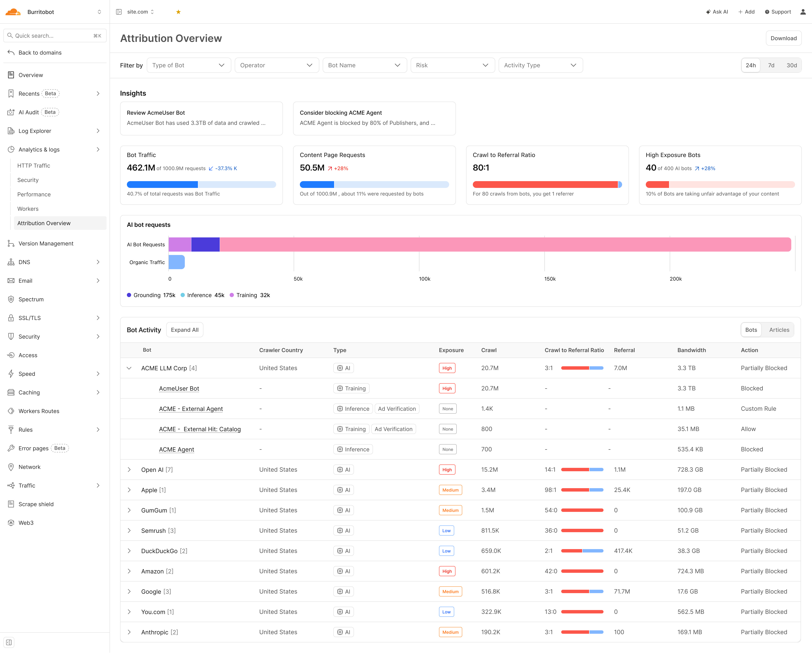This screenshot has width=812, height=653.
Task: Open the Security page under Analytics & logs
Action: point(28,180)
